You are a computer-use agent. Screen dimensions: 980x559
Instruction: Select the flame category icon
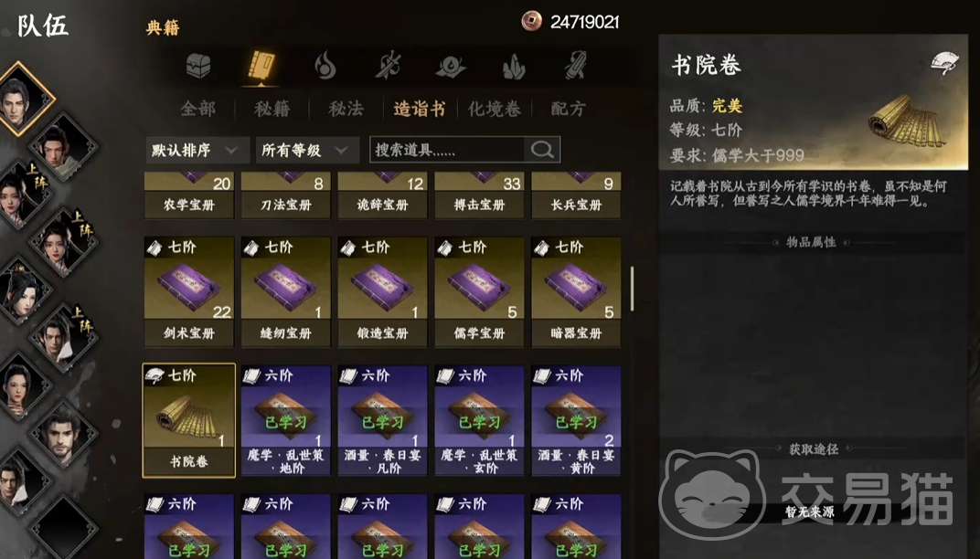[325, 66]
